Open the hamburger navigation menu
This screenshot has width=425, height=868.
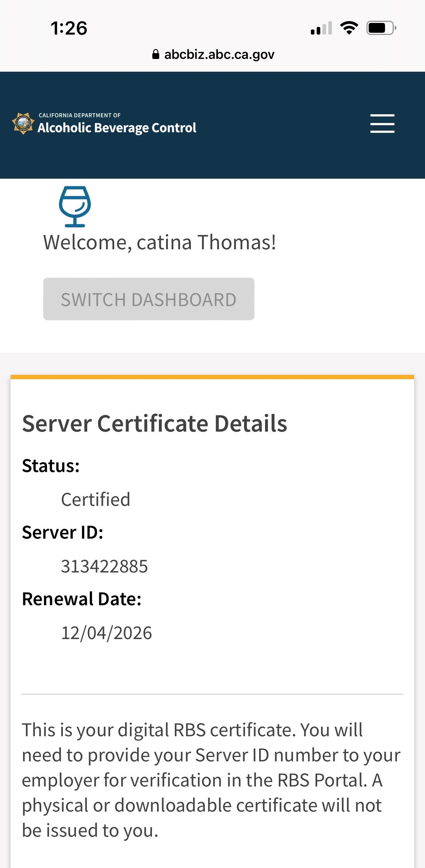point(382,123)
